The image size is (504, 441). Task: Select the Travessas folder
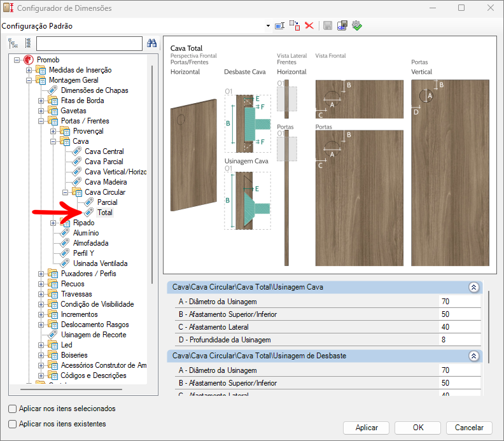(76, 294)
